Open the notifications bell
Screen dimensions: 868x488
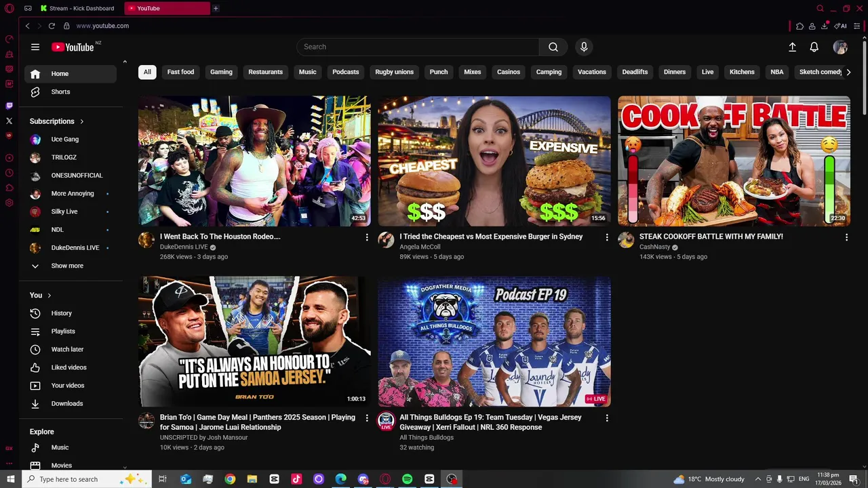[x=814, y=47]
